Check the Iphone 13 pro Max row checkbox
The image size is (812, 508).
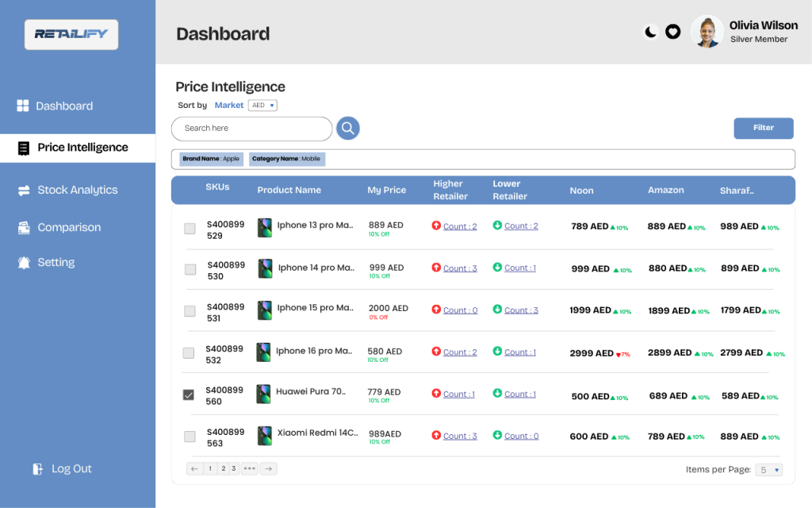(190, 229)
